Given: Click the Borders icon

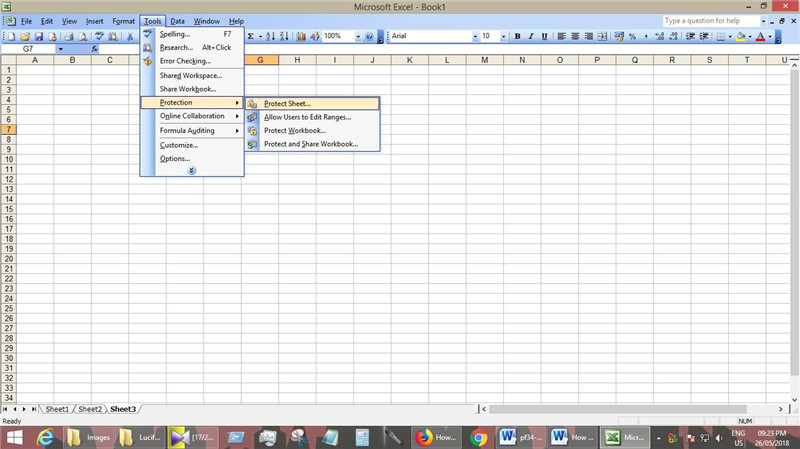Looking at the screenshot, I should coord(721,36).
